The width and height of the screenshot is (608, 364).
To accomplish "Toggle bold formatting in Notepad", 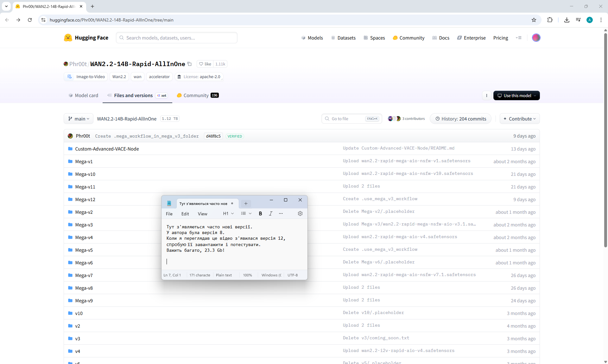I will point(260,213).
